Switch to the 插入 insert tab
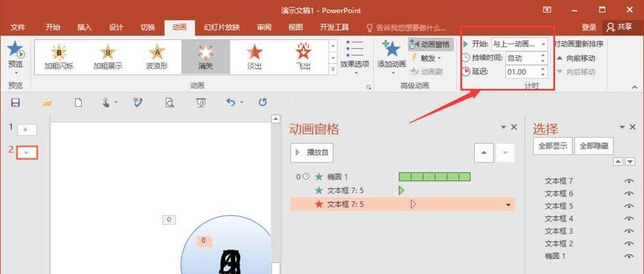The width and height of the screenshot is (644, 274). (84, 27)
